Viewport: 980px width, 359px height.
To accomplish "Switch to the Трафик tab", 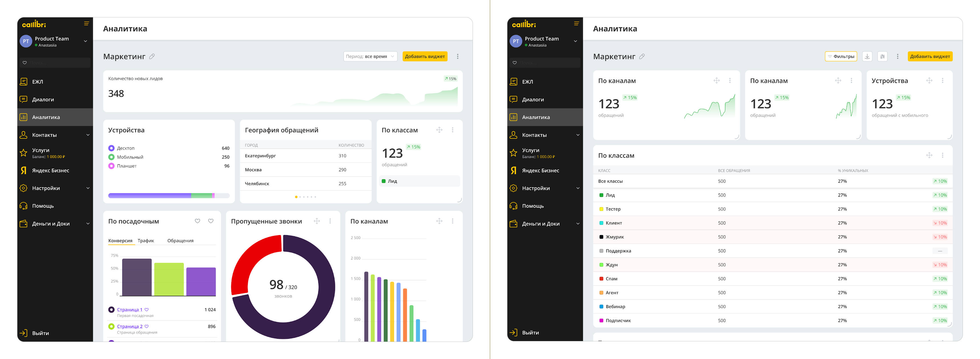I will 146,241.
